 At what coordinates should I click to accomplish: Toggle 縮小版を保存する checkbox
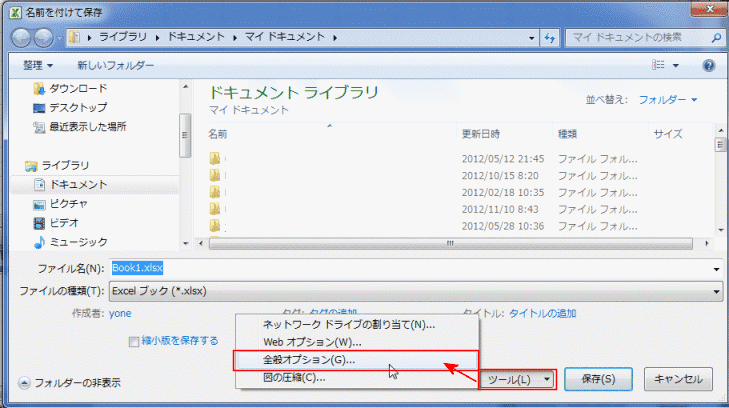point(134,342)
